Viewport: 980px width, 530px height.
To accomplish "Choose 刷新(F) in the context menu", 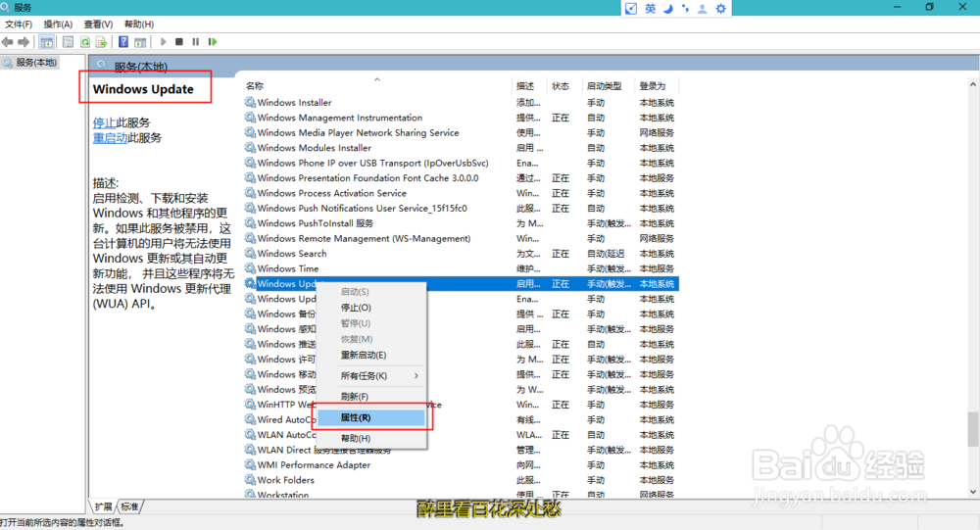I will [x=371, y=397].
